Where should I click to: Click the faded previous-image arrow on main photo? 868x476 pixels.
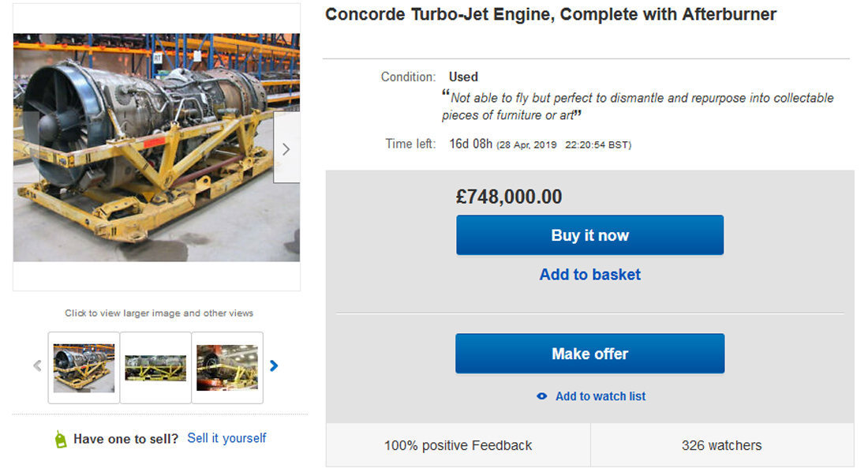click(x=25, y=149)
